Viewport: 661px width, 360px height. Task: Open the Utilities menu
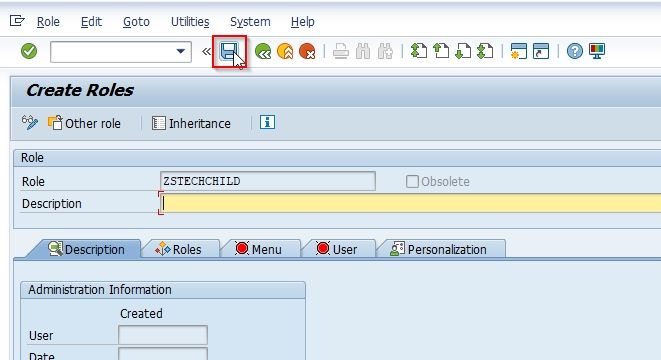click(190, 21)
